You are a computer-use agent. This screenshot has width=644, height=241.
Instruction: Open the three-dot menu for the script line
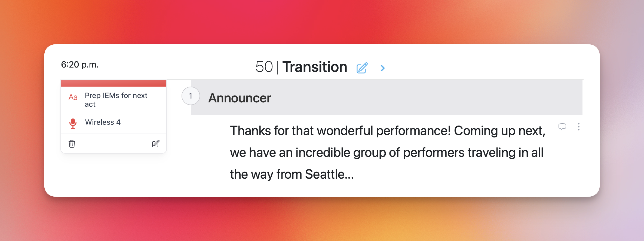578,127
